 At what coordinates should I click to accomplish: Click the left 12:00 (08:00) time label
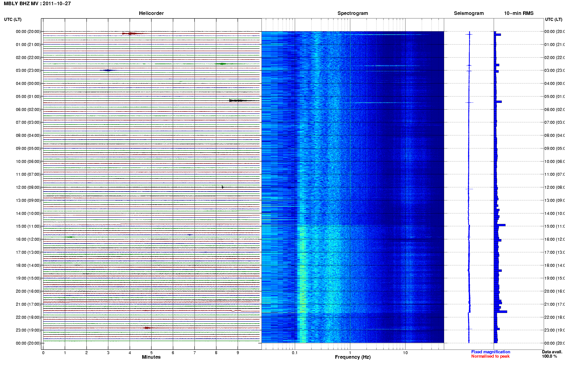point(28,187)
